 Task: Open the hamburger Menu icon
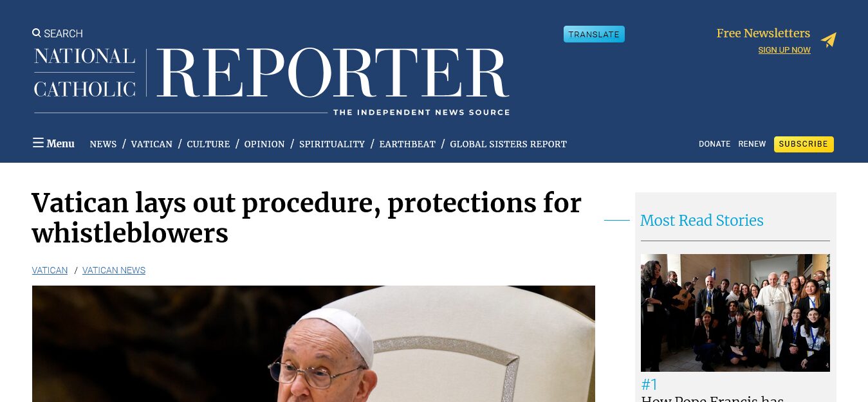[38, 143]
